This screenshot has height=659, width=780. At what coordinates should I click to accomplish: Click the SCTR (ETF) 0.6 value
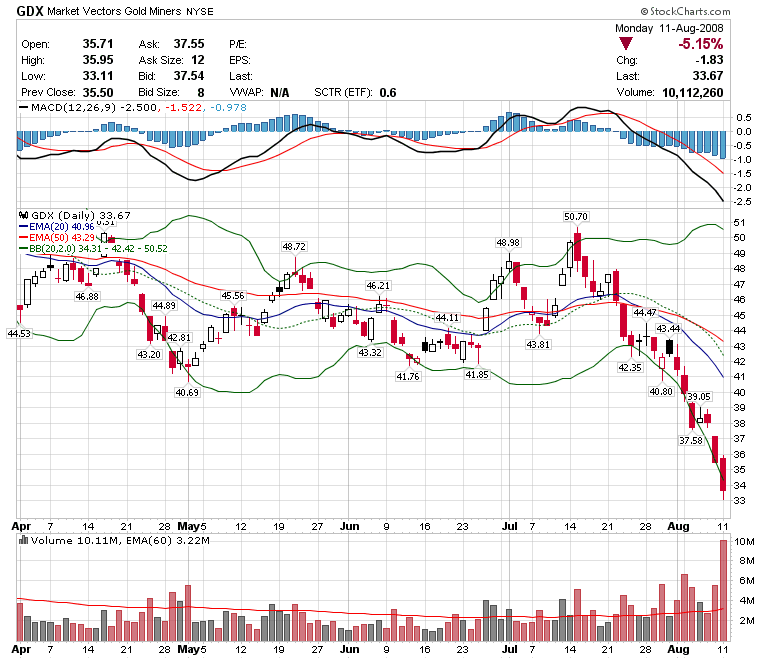(388, 93)
